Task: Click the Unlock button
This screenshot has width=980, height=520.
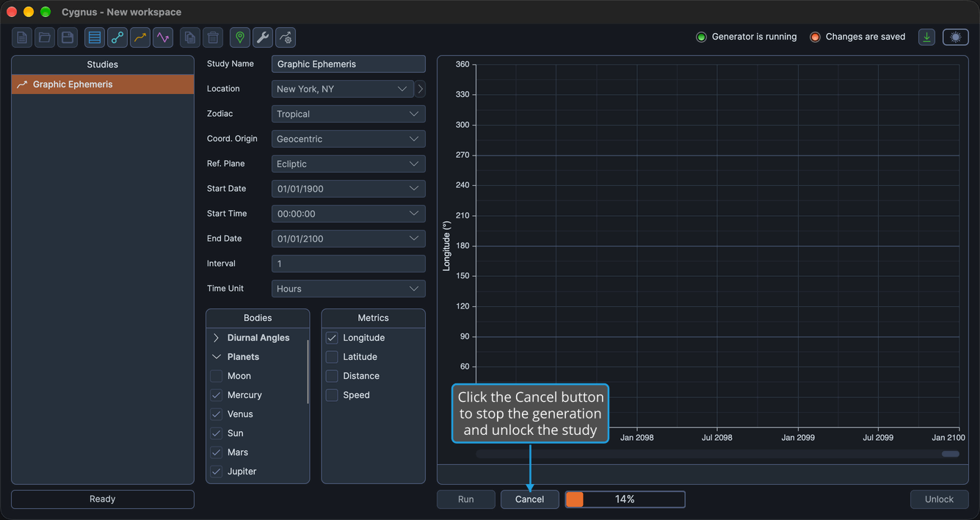Action: pos(940,499)
